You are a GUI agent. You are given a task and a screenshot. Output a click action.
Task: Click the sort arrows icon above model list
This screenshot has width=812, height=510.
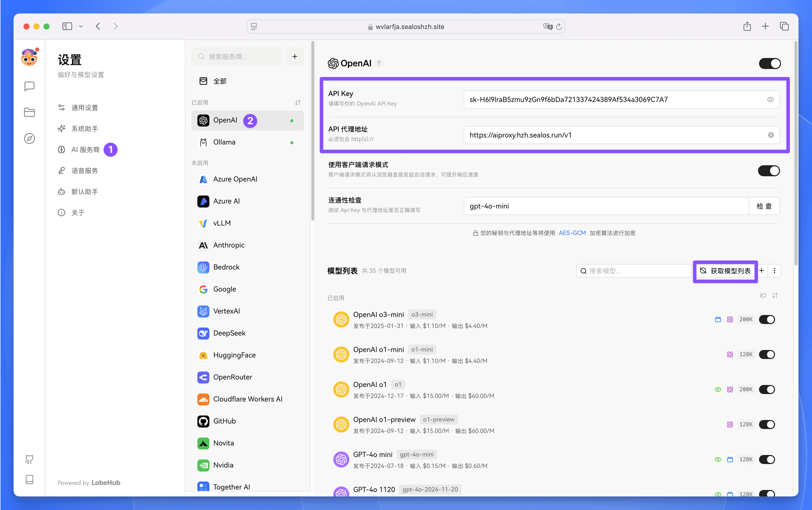775,295
